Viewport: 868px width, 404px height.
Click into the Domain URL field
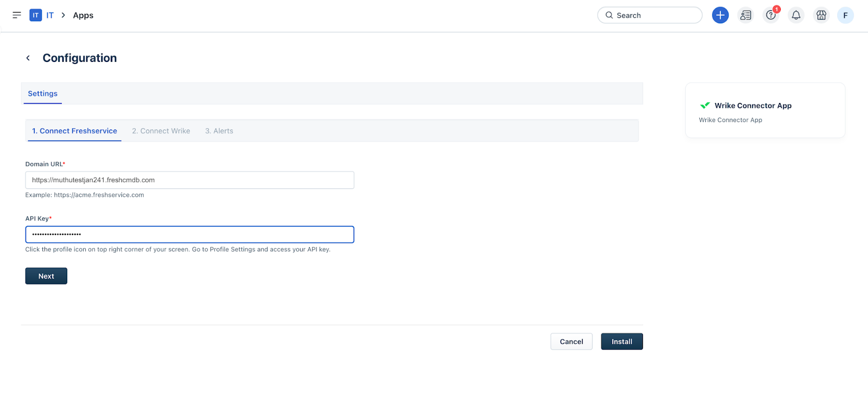click(x=190, y=180)
